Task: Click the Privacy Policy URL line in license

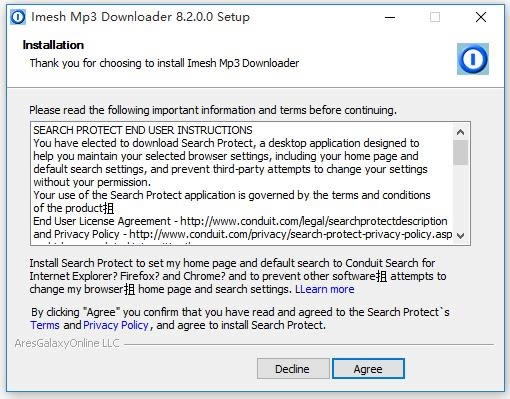Action: click(x=243, y=234)
